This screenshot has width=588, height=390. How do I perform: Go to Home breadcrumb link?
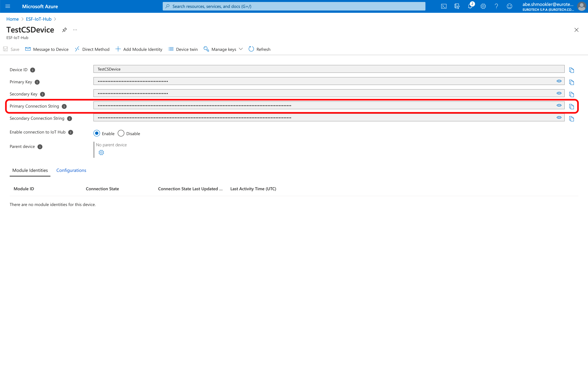click(12, 19)
